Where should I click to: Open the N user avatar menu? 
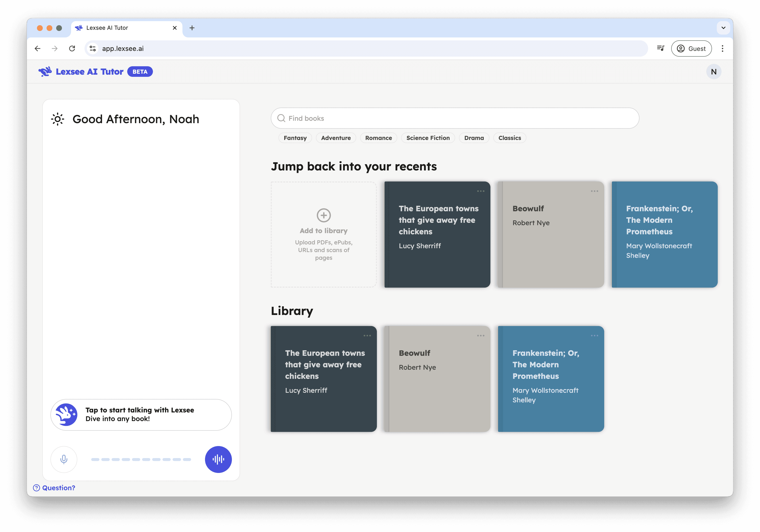point(713,72)
